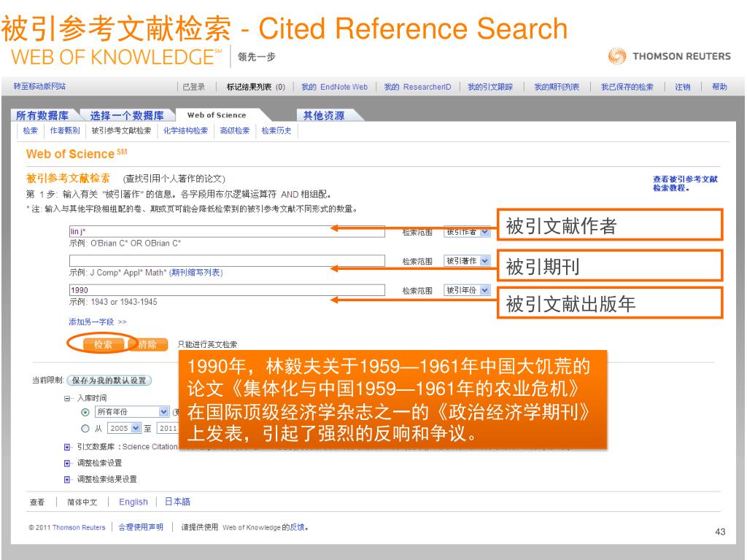Click the empty cited work input field
The height and width of the screenshot is (560, 747).
(x=227, y=260)
